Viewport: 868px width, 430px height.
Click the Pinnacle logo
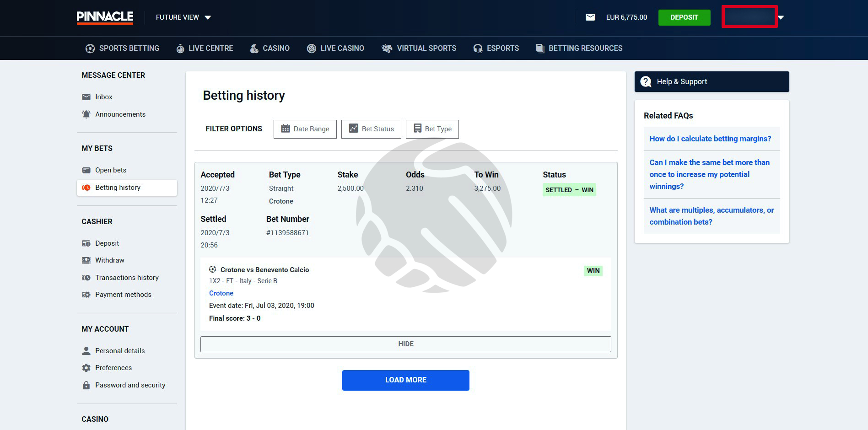(x=105, y=17)
